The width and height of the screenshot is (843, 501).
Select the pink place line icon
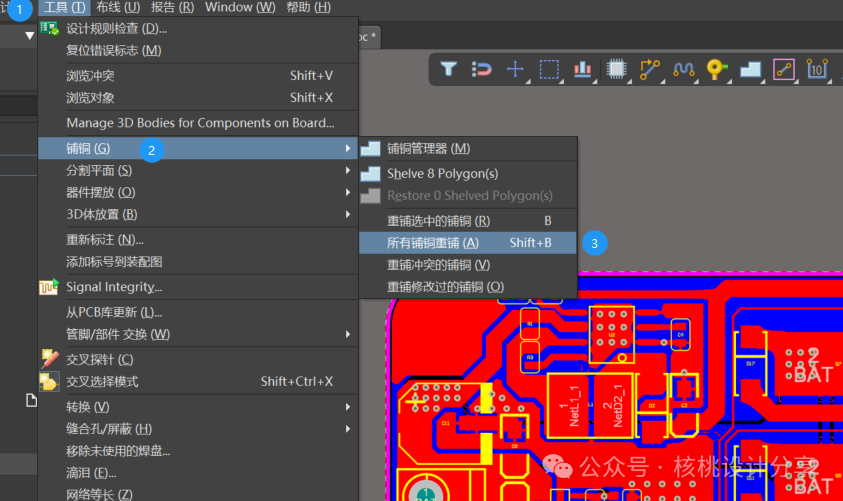point(784,69)
